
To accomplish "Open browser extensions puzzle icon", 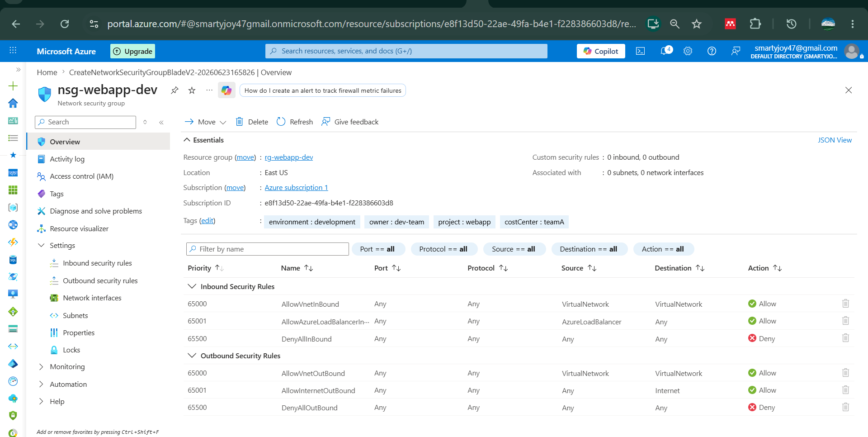I will click(x=755, y=24).
